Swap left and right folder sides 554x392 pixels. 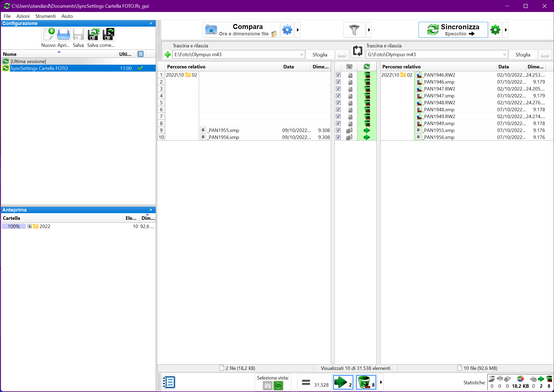(357, 51)
